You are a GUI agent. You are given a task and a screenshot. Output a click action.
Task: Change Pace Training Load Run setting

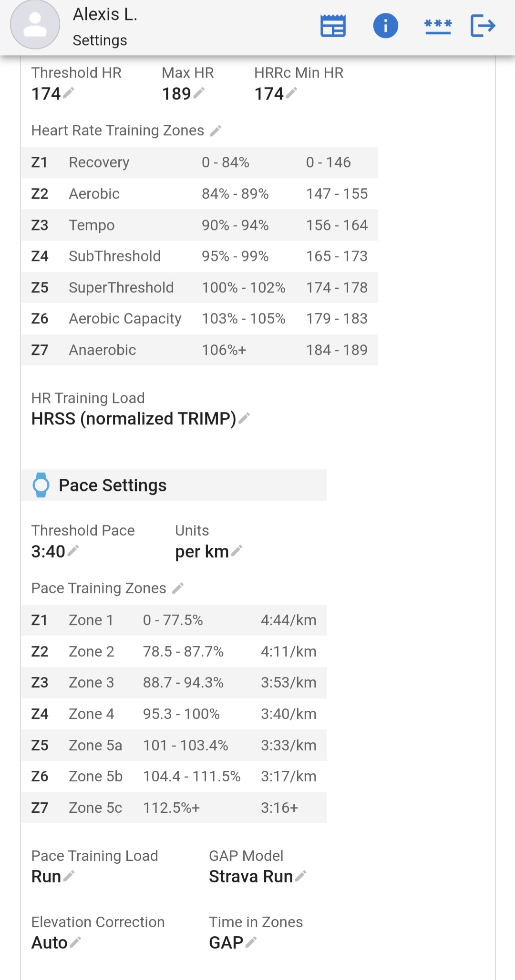(x=69, y=876)
